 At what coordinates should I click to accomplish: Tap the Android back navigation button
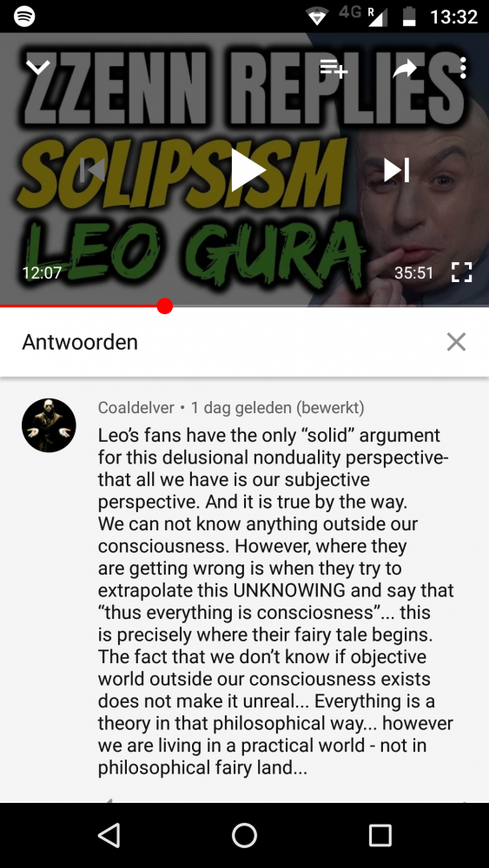[x=109, y=835]
